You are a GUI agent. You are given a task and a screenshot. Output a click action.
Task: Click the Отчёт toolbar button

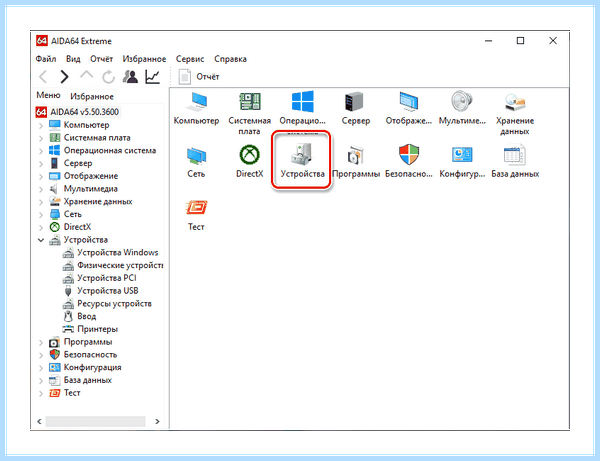tap(199, 77)
